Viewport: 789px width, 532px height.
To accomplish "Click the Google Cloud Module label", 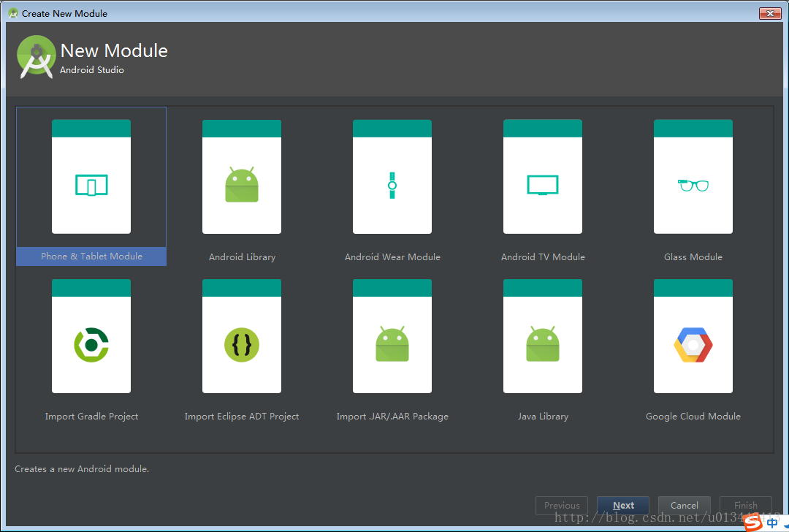I will (x=693, y=417).
